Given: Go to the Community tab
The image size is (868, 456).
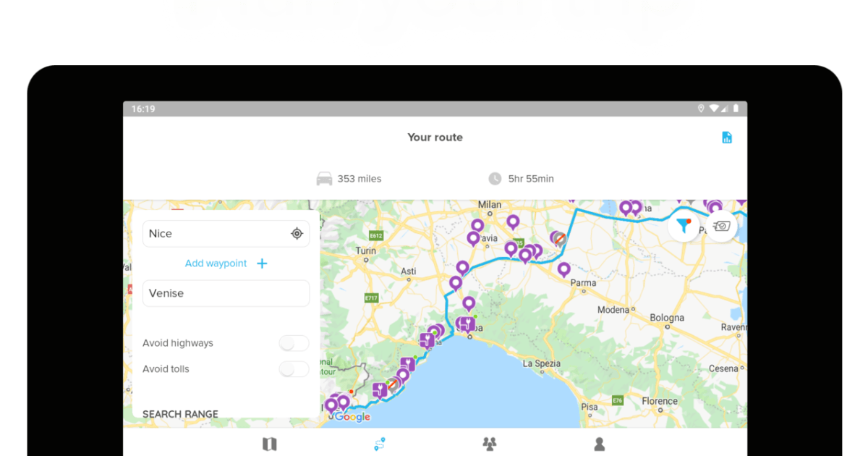Looking at the screenshot, I should (x=490, y=444).
